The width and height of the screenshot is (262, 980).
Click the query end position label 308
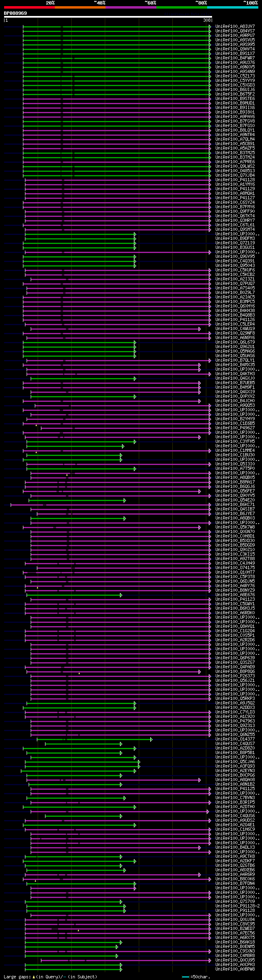(207, 20)
